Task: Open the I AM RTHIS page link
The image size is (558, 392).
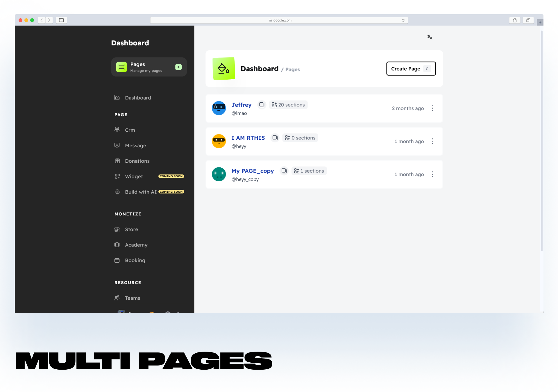Action: pyautogui.click(x=248, y=137)
